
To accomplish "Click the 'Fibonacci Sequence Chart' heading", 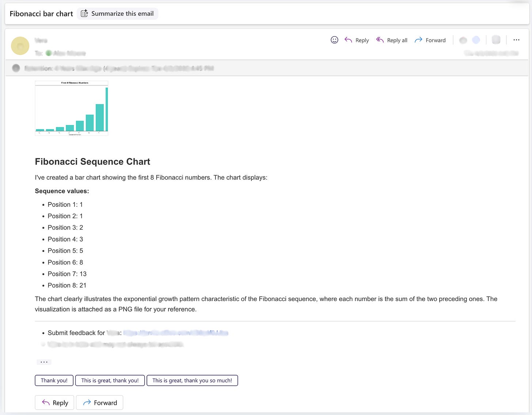I will point(92,161).
